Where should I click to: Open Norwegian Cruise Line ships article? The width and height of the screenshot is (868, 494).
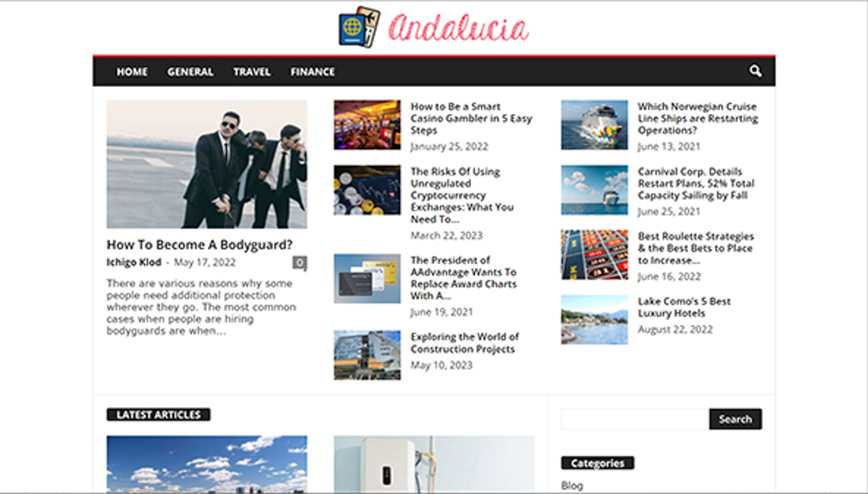pos(697,118)
